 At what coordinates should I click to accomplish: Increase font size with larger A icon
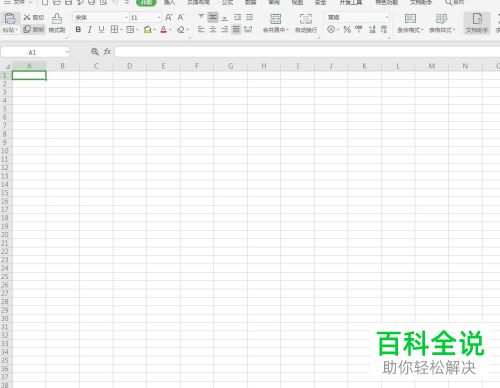[169, 17]
